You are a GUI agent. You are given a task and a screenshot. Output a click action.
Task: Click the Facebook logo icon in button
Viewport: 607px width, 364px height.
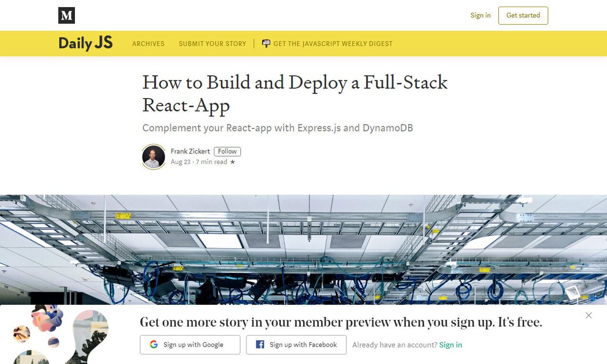point(260,345)
